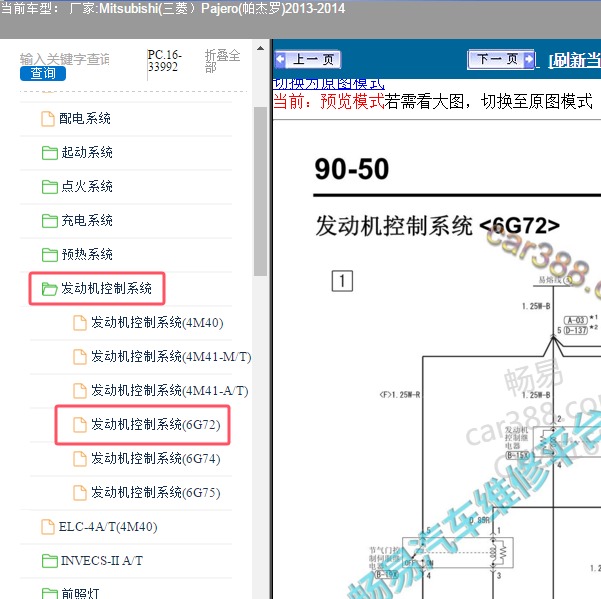Image resolution: width=601 pixels, height=599 pixels.
Task: Expand the INVECS-II A/T folder
Action: [102, 561]
